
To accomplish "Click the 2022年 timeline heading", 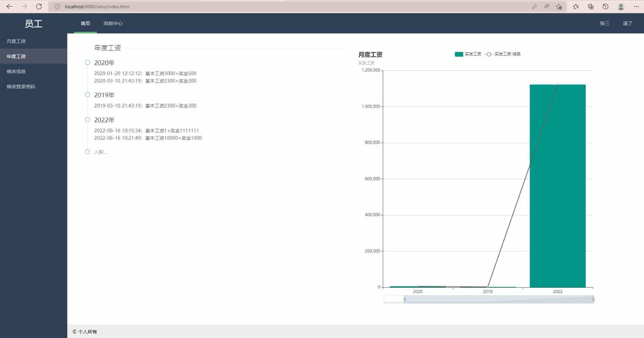I will [104, 120].
